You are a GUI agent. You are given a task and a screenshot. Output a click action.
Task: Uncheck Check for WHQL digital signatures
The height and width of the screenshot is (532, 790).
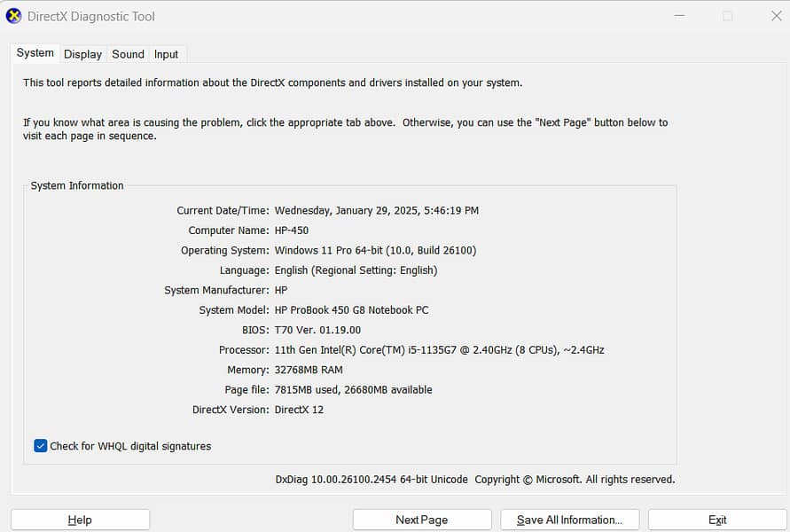[41, 446]
